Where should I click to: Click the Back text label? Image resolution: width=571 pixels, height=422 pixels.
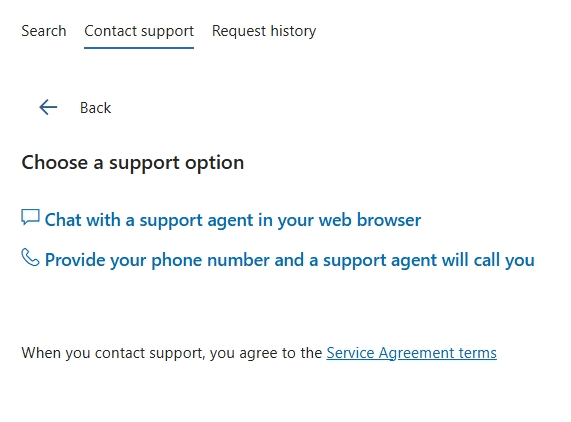click(95, 108)
